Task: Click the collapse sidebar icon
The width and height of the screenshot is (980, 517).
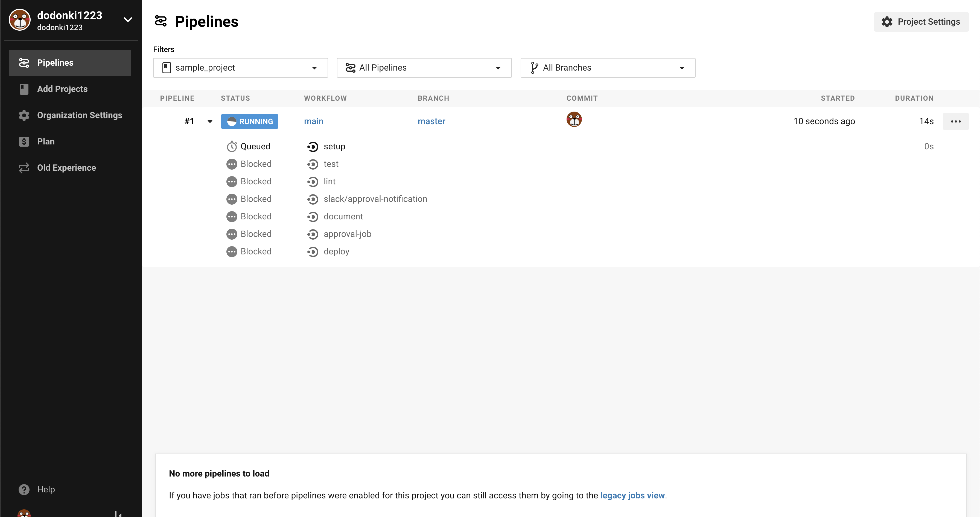Action: click(118, 514)
